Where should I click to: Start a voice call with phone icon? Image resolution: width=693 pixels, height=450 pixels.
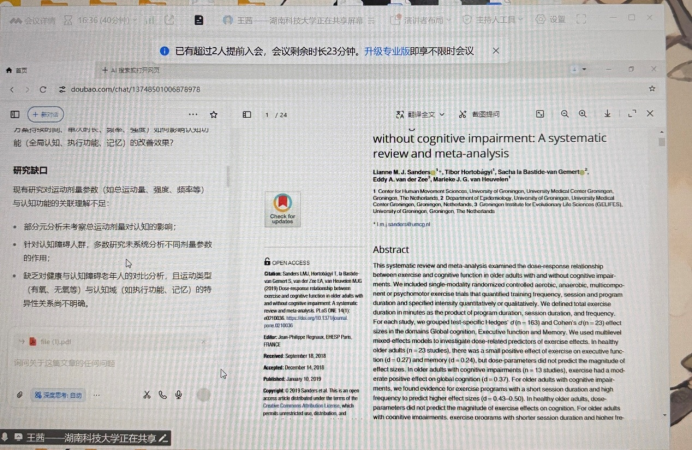[163, 395]
